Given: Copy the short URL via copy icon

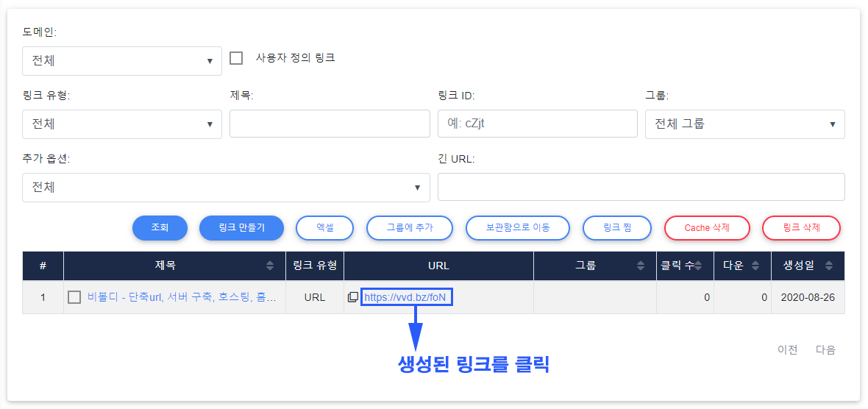Looking at the screenshot, I should tap(352, 297).
